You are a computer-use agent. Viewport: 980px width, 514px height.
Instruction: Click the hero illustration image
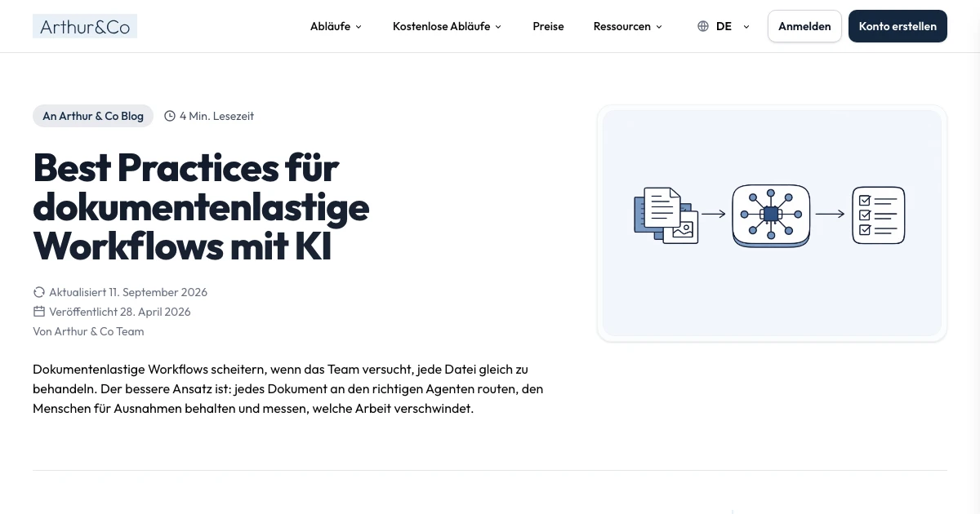click(x=772, y=223)
